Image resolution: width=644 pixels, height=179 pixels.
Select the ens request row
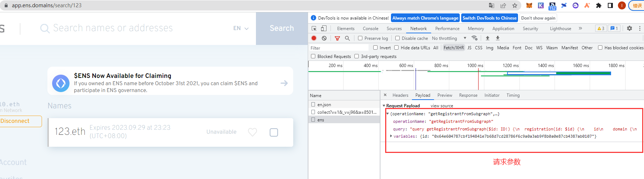(x=344, y=120)
